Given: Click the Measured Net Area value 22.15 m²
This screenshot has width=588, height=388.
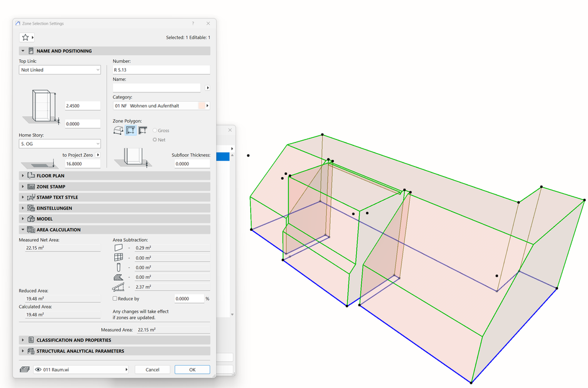Looking at the screenshot, I should [x=62, y=248].
